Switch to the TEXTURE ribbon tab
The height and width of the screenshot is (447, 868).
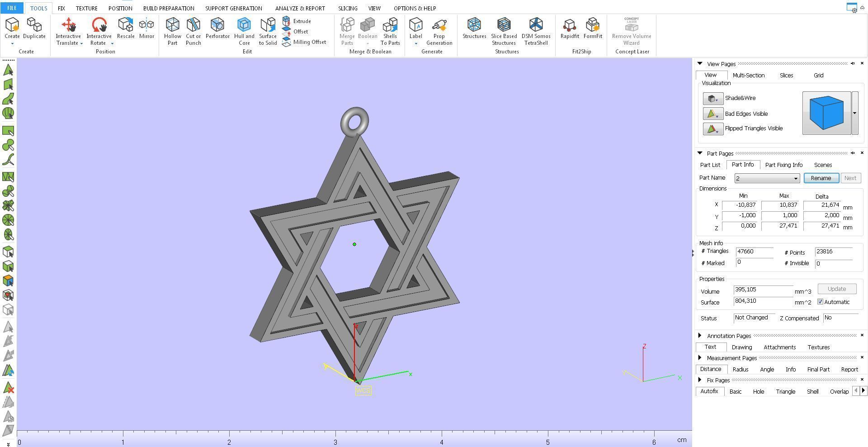point(86,8)
